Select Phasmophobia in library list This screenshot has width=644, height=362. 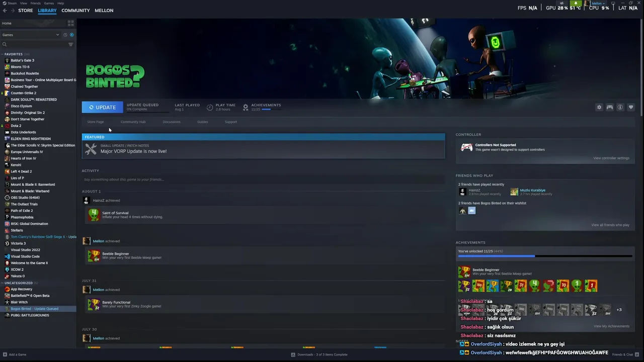[38, 217]
